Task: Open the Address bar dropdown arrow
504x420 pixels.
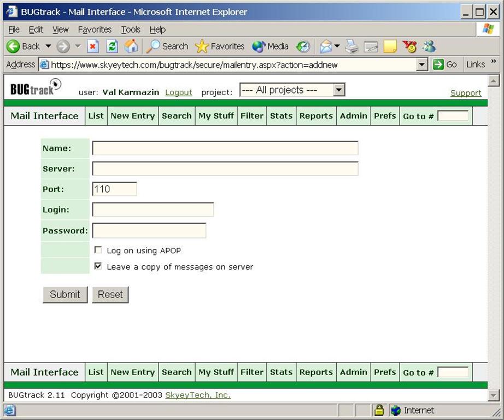Action: tap(421, 65)
